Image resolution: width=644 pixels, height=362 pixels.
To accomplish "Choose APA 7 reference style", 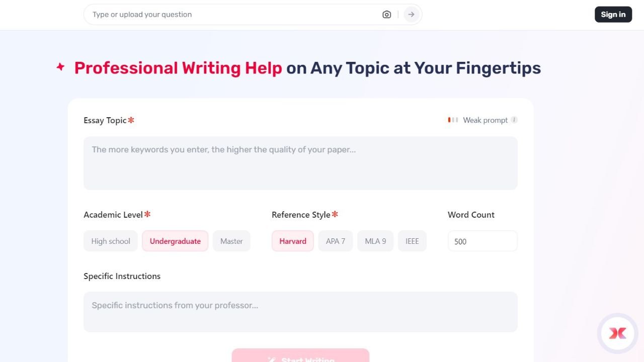I will [335, 241].
